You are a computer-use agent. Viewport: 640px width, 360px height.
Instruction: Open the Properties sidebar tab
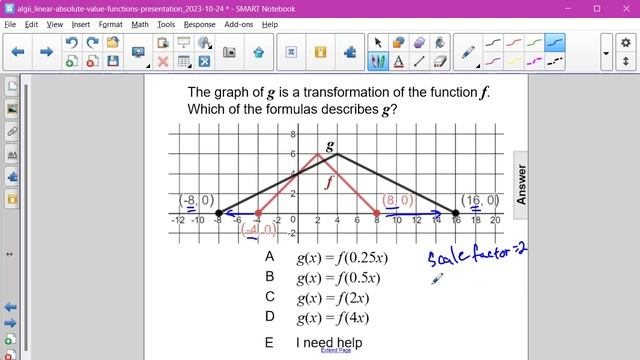(x=12, y=155)
